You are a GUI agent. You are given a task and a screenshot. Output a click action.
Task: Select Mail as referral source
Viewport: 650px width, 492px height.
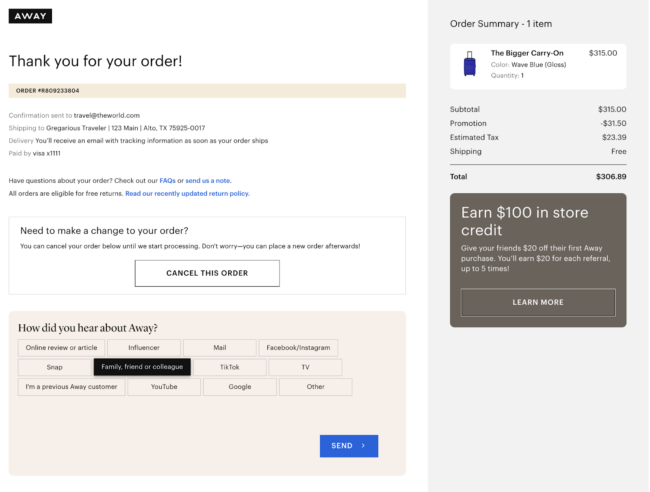[219, 348]
